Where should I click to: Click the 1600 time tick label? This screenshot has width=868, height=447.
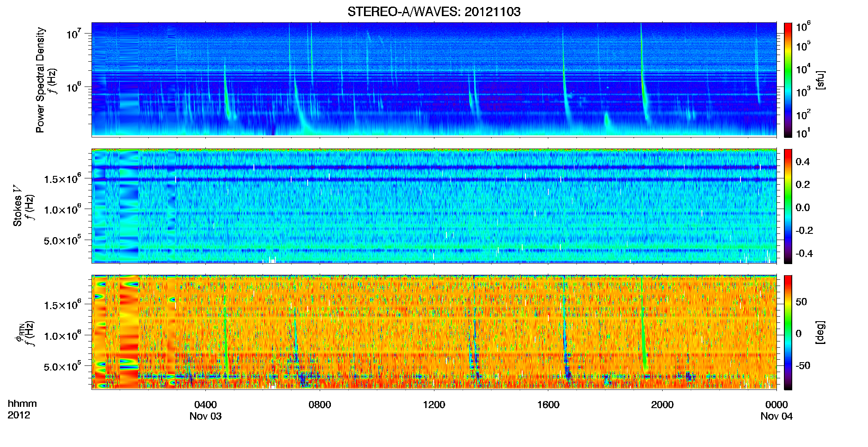point(548,405)
